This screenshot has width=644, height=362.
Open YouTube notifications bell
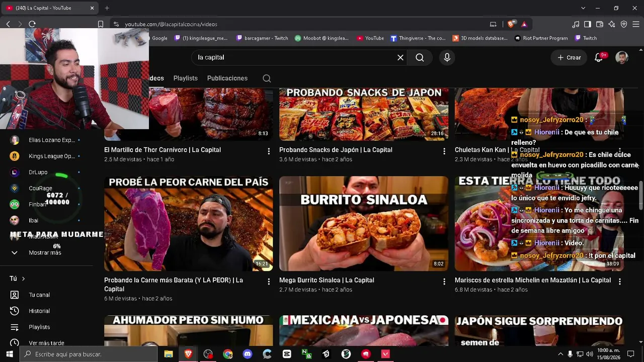(x=599, y=57)
